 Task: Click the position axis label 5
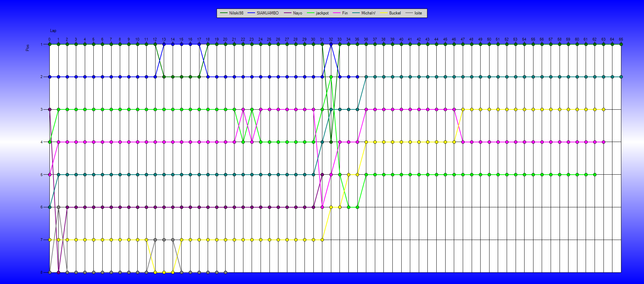(42, 175)
